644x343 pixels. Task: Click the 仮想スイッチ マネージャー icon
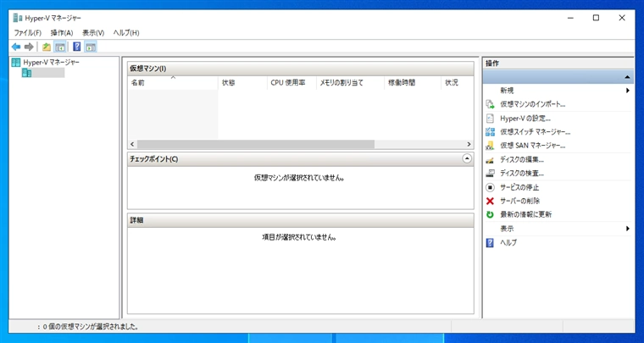coord(490,132)
